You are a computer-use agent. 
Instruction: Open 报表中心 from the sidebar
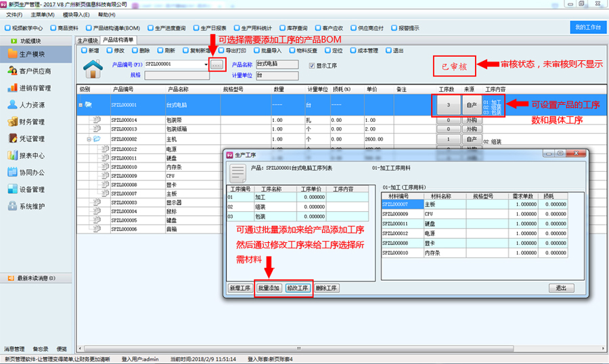tap(32, 156)
